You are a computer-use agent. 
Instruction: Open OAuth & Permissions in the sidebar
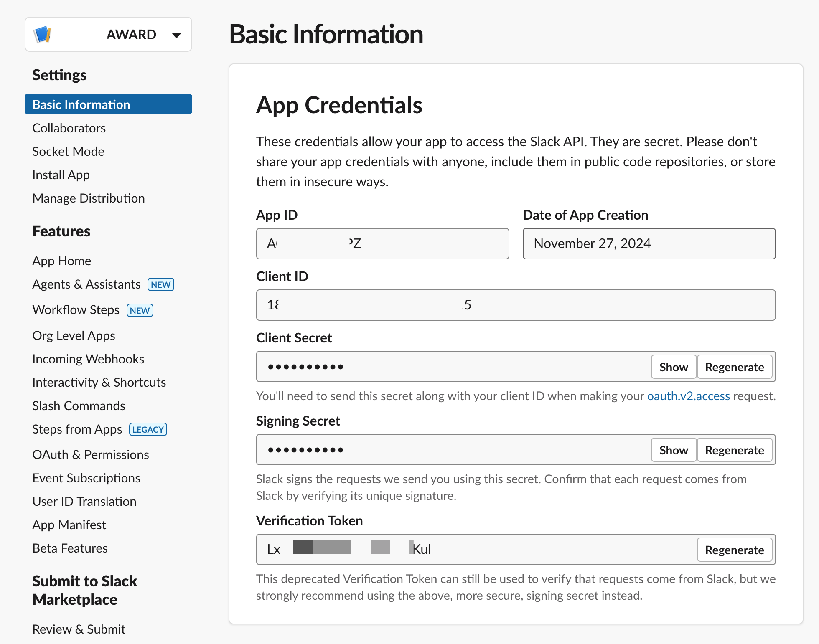[x=90, y=454]
